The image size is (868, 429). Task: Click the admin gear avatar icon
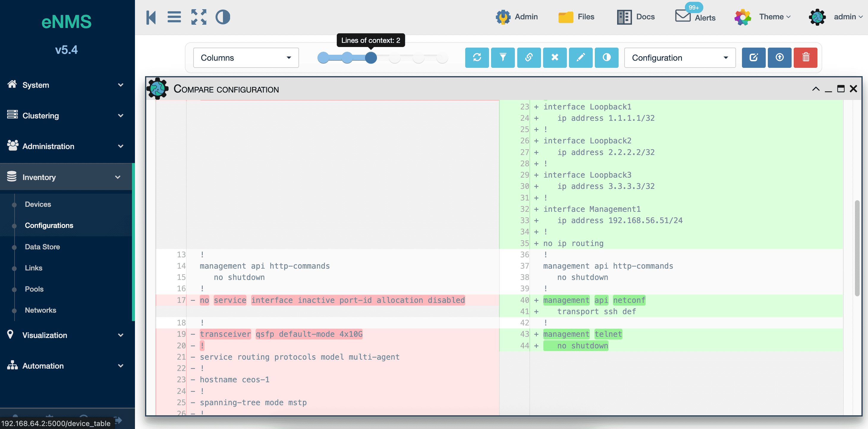817,17
